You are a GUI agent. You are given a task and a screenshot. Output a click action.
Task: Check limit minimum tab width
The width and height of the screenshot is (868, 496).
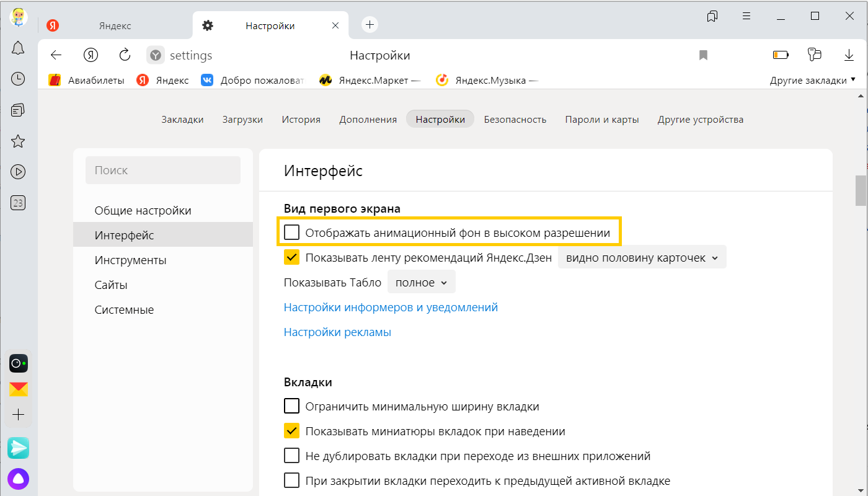coord(291,406)
